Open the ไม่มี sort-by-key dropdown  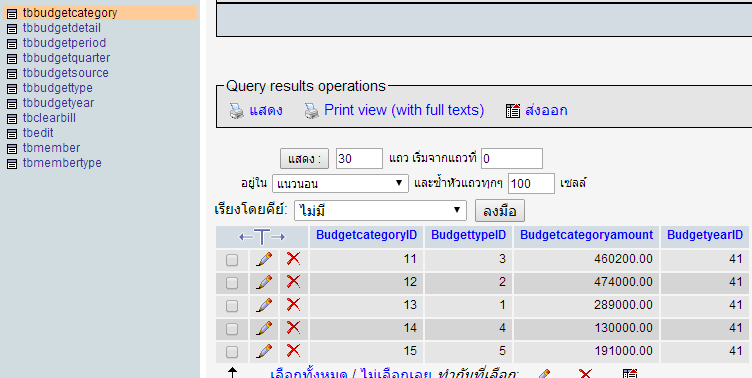(x=380, y=211)
